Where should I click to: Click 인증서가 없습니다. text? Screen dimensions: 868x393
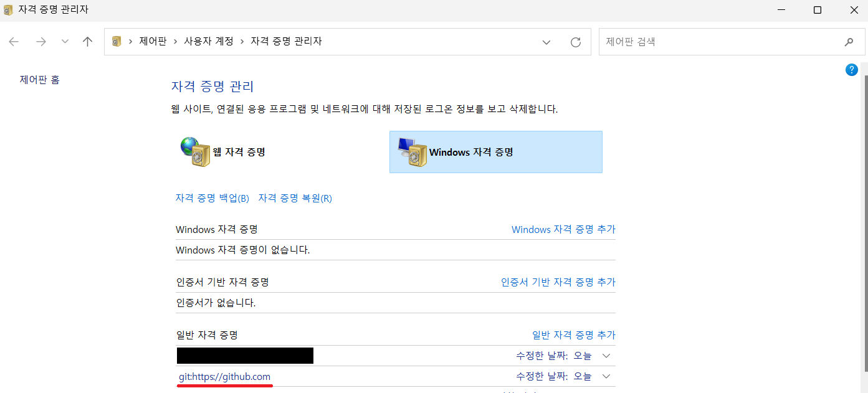tap(216, 303)
